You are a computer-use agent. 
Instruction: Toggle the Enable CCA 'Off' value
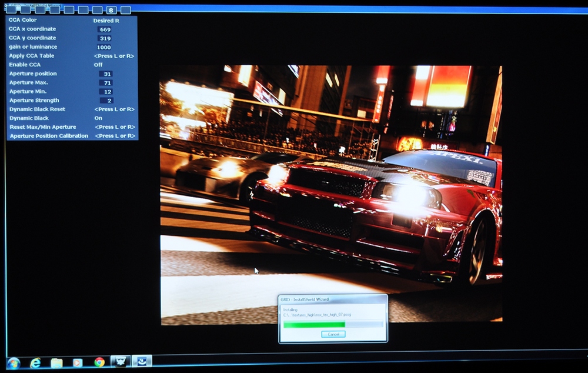click(x=98, y=65)
